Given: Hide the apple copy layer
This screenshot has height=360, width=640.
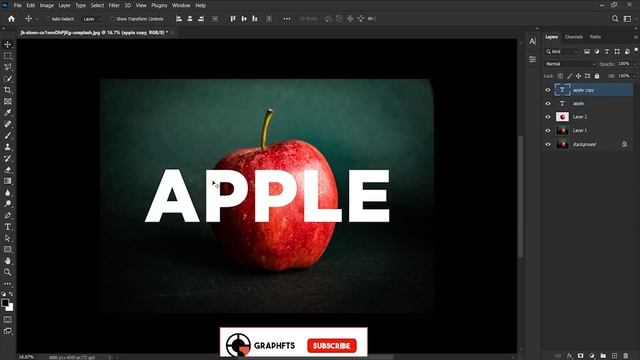Looking at the screenshot, I should [548, 90].
